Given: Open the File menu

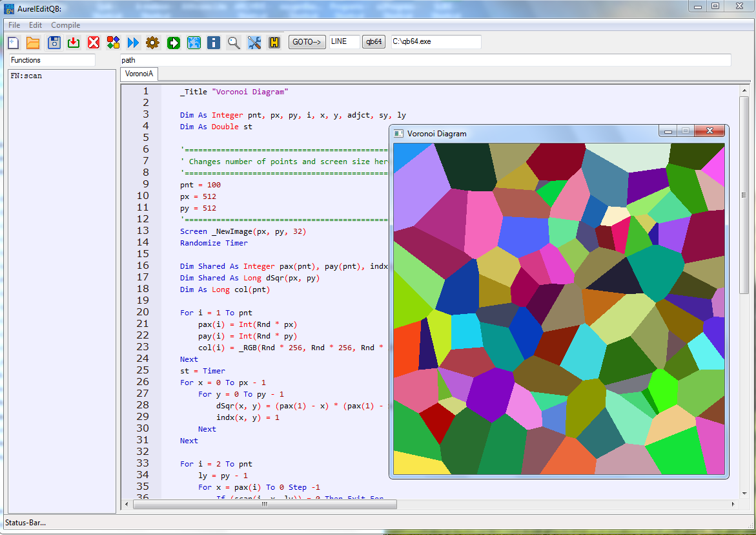Looking at the screenshot, I should pyautogui.click(x=14, y=25).
